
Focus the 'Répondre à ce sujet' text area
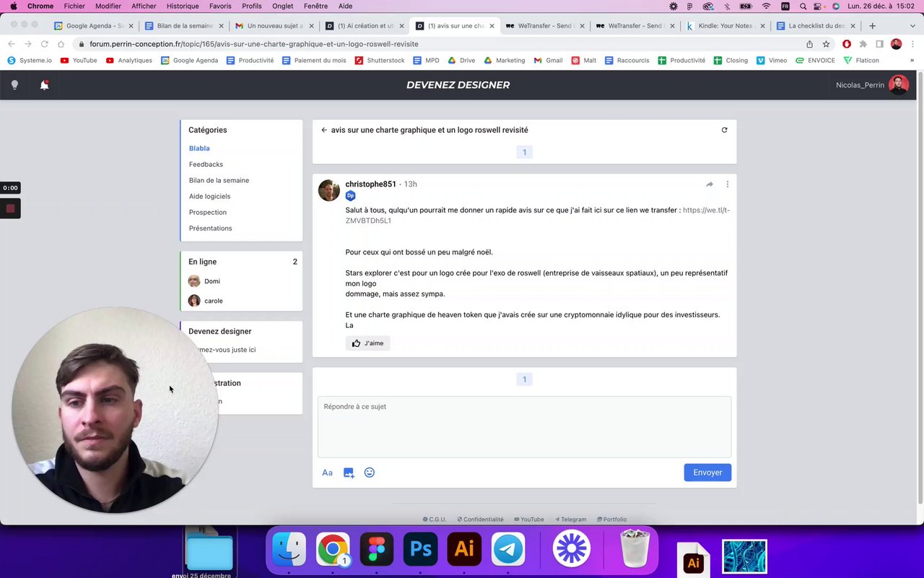[524, 427]
